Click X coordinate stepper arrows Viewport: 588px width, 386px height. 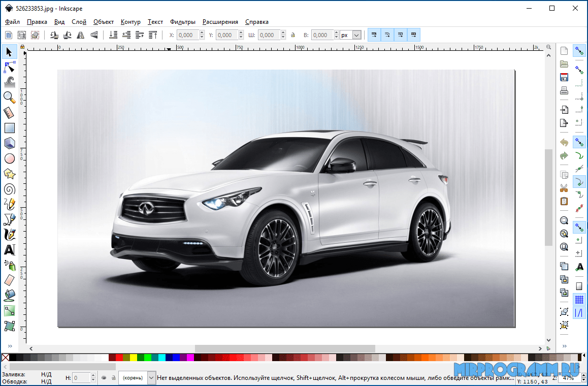click(x=202, y=35)
